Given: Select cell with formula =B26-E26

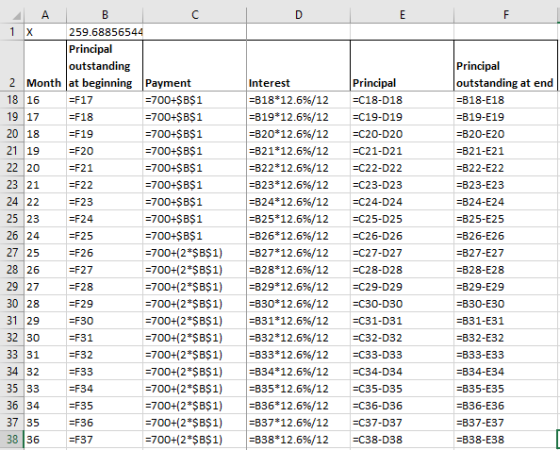Looking at the screenshot, I should (x=506, y=236).
